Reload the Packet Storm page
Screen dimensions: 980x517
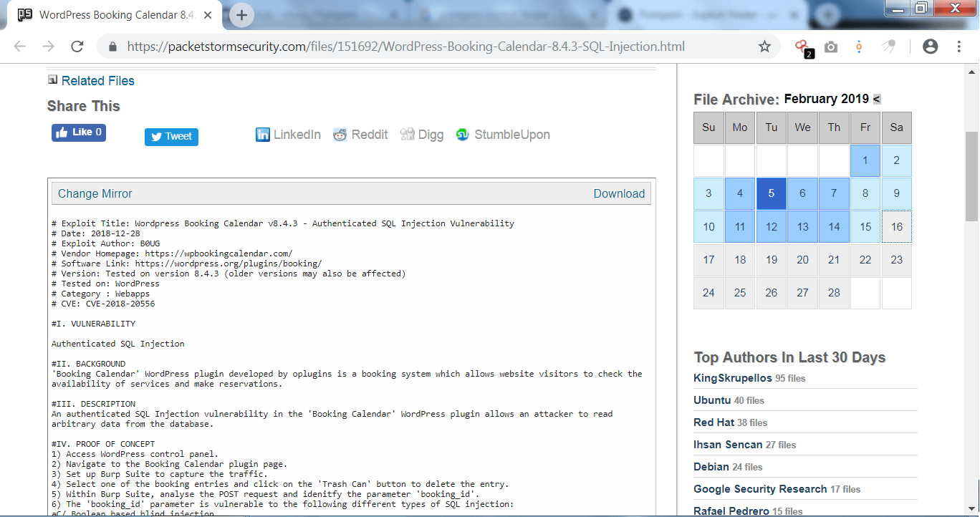pos(77,45)
